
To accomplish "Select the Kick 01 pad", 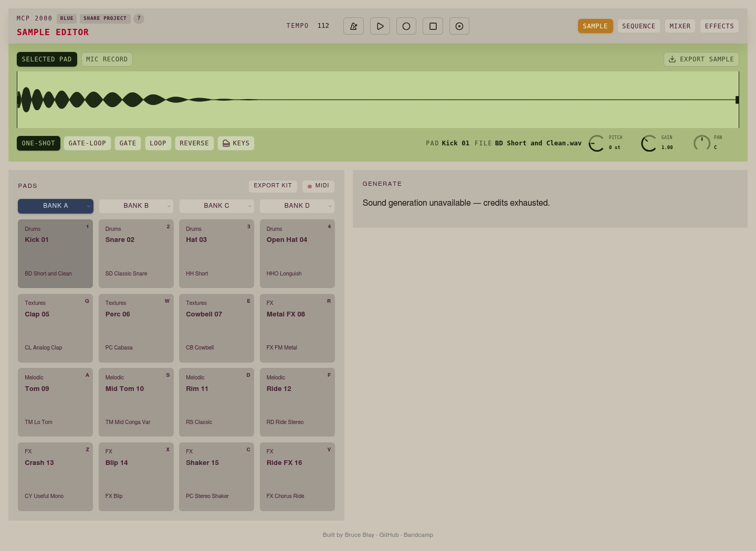I will [x=56, y=254].
